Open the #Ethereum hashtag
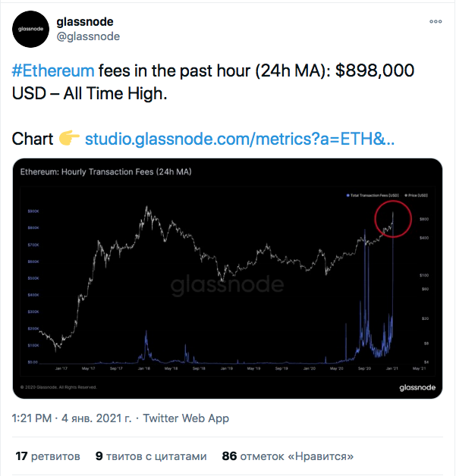Screen dimensions: 456x476 [54, 71]
